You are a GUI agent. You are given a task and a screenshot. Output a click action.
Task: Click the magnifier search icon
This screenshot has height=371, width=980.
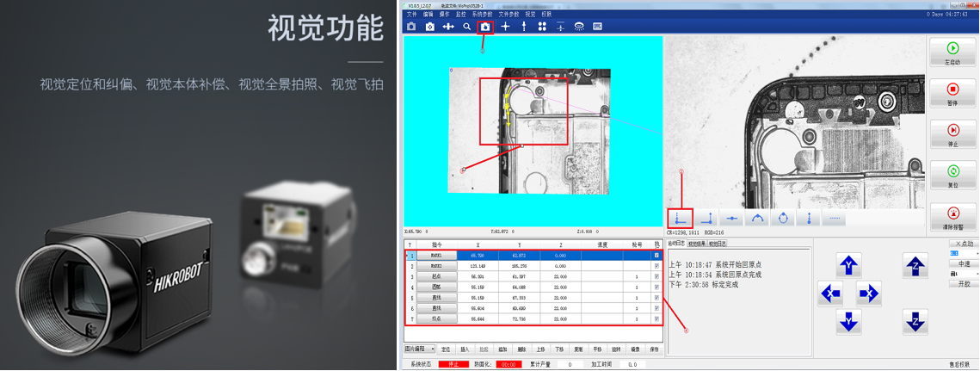pos(467,27)
